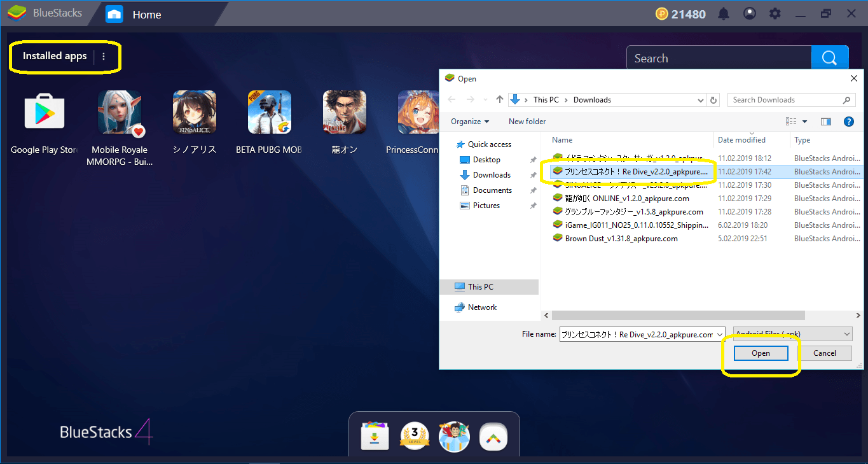Open the PrincessConnect app icon
Viewport: 868px width, 464px height.
click(x=418, y=112)
